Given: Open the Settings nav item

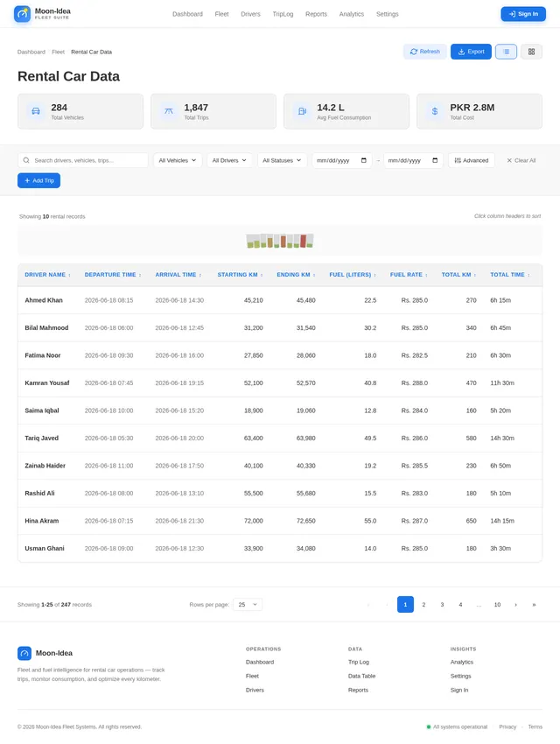Looking at the screenshot, I should point(388,14).
